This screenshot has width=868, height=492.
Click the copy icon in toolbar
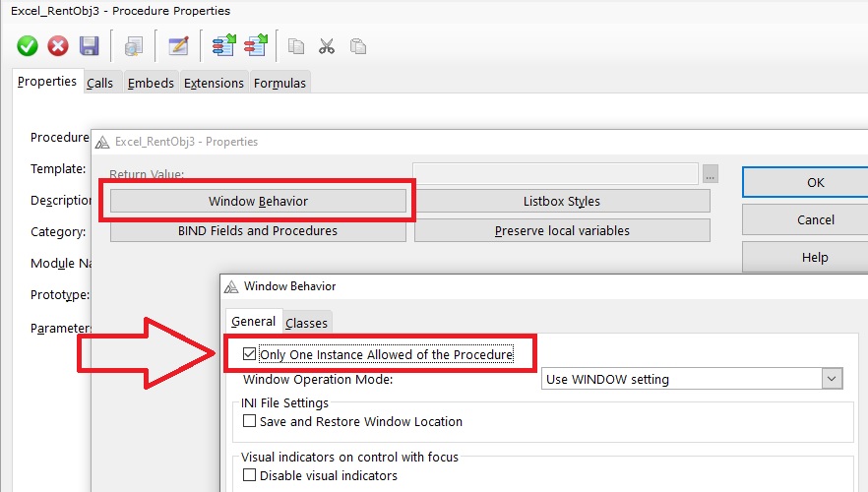click(x=295, y=46)
